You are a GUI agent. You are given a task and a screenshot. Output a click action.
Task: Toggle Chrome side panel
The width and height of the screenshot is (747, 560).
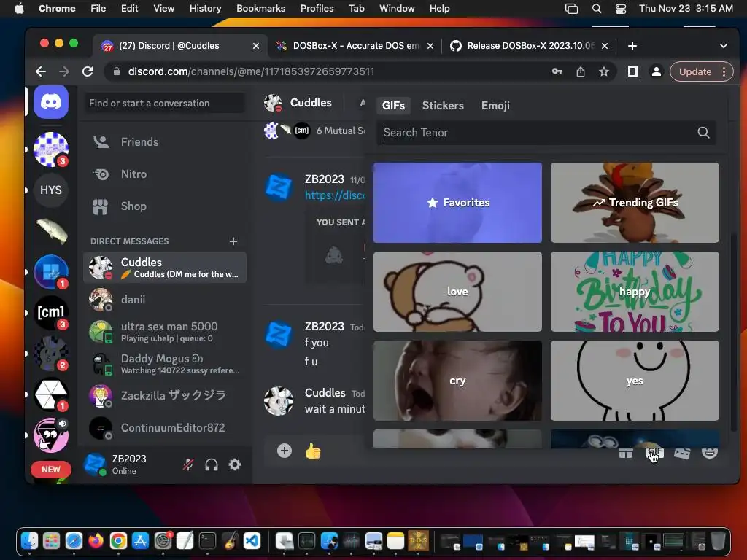pyautogui.click(x=633, y=71)
